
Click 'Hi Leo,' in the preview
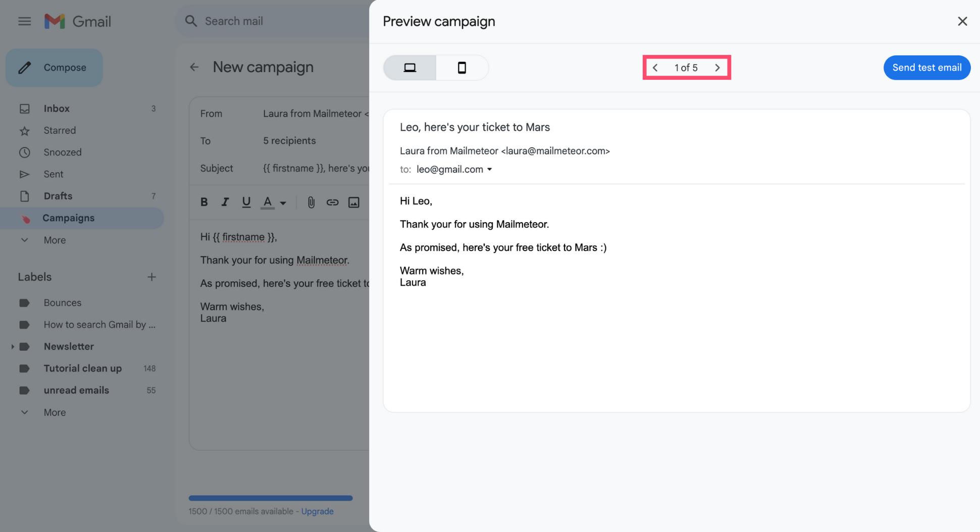(416, 201)
